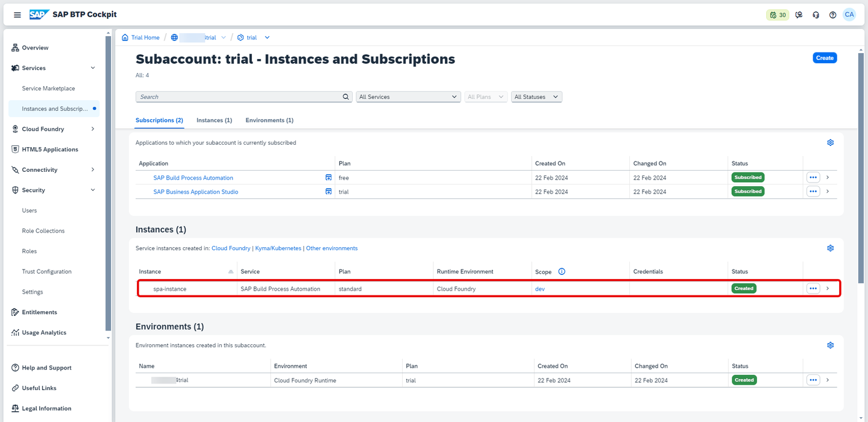This screenshot has height=422, width=868.
Task: Expand the trial subaccount breadcrumb dropdown
Action: click(267, 37)
